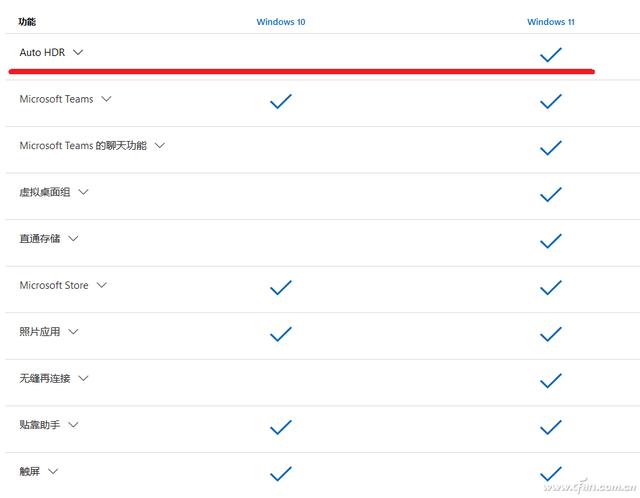Click Windows 11 checkmark for 直通存储
Viewport: 640px width, 498px height.
pos(551,241)
